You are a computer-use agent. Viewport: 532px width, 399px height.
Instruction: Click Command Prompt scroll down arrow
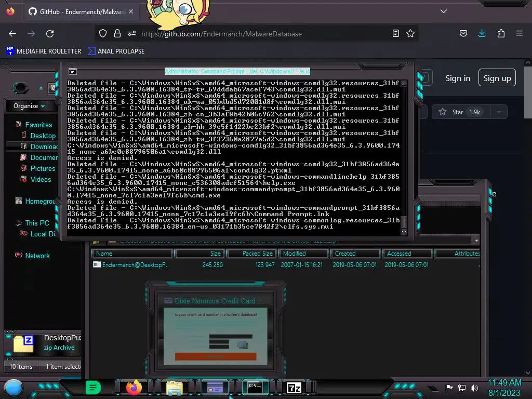[x=404, y=232]
